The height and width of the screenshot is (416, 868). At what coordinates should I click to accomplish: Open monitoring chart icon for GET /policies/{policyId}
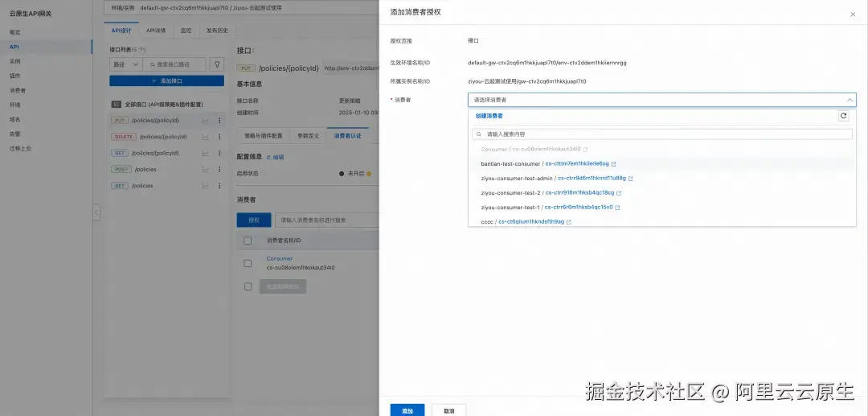click(206, 153)
